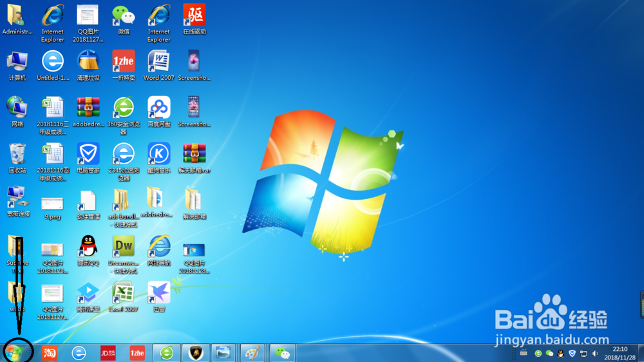The height and width of the screenshot is (362, 644).
Task: Click the green 360 tray icon
Action: tap(538, 354)
